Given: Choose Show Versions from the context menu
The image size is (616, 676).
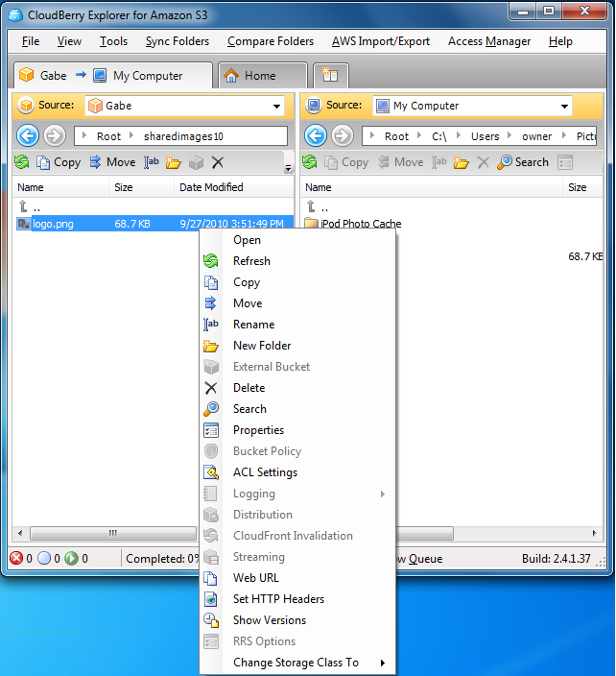Looking at the screenshot, I should click(297, 620).
